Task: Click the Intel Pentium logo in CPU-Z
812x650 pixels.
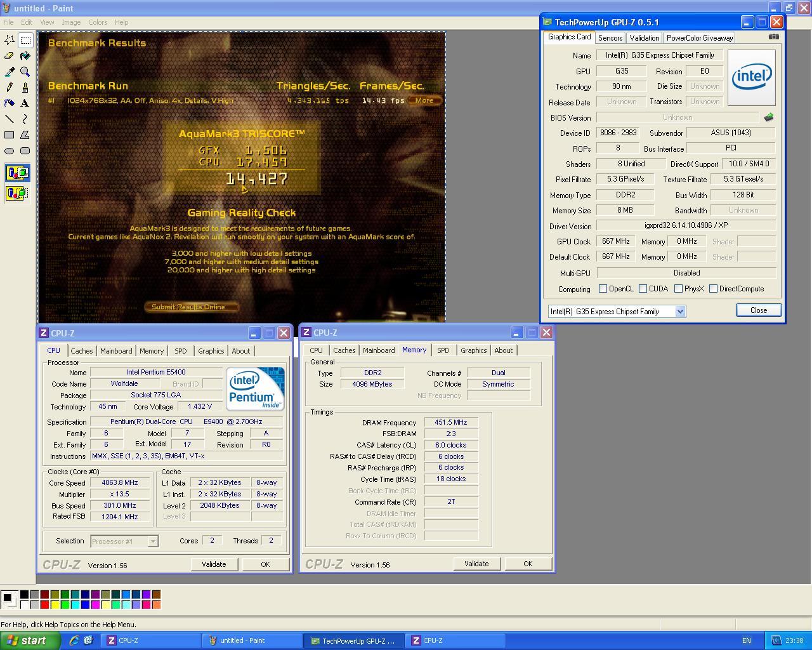Action: click(255, 388)
